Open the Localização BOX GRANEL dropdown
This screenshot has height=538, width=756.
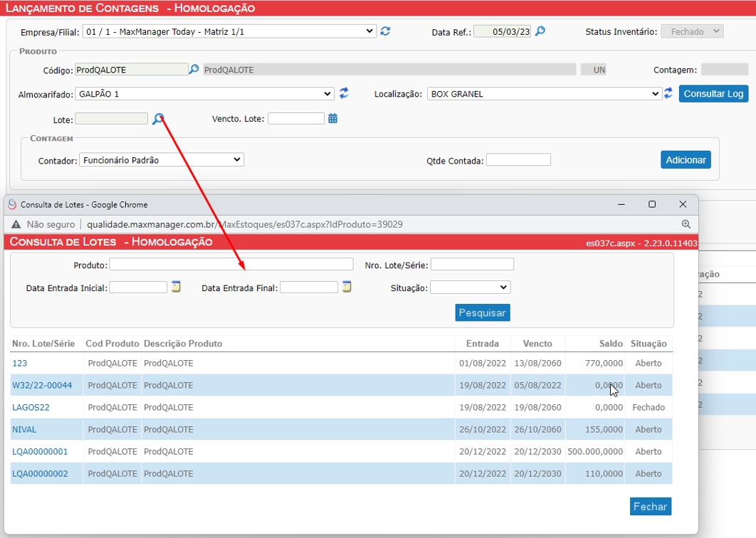[545, 94]
